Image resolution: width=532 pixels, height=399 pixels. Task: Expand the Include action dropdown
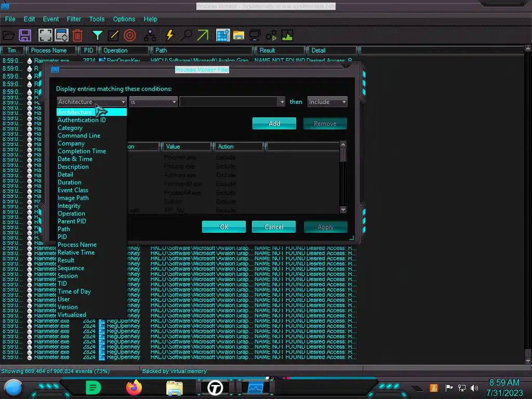(x=327, y=102)
